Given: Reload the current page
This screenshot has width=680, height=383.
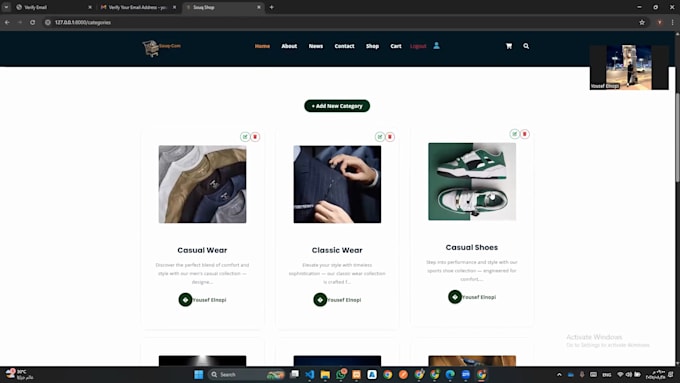Looking at the screenshot, I should (33, 22).
